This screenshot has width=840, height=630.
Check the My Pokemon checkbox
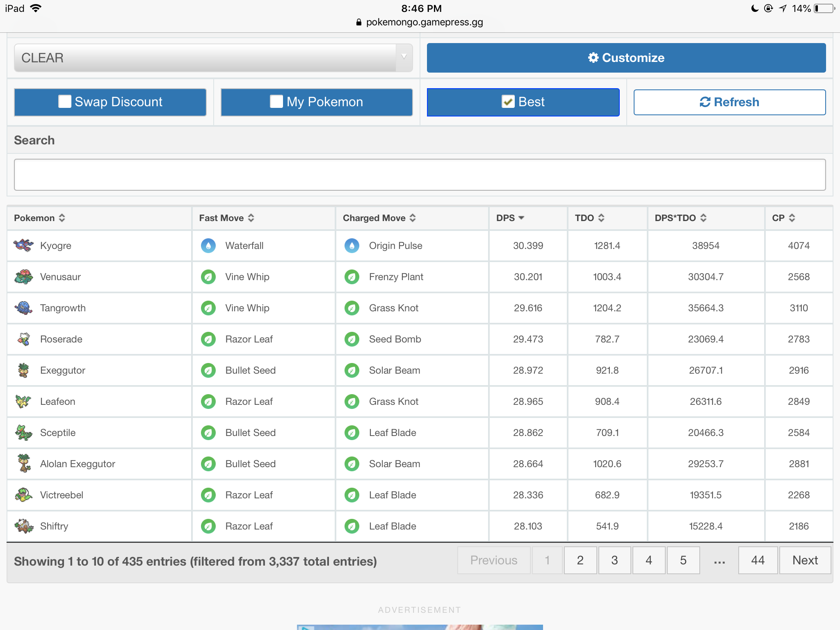tap(276, 101)
